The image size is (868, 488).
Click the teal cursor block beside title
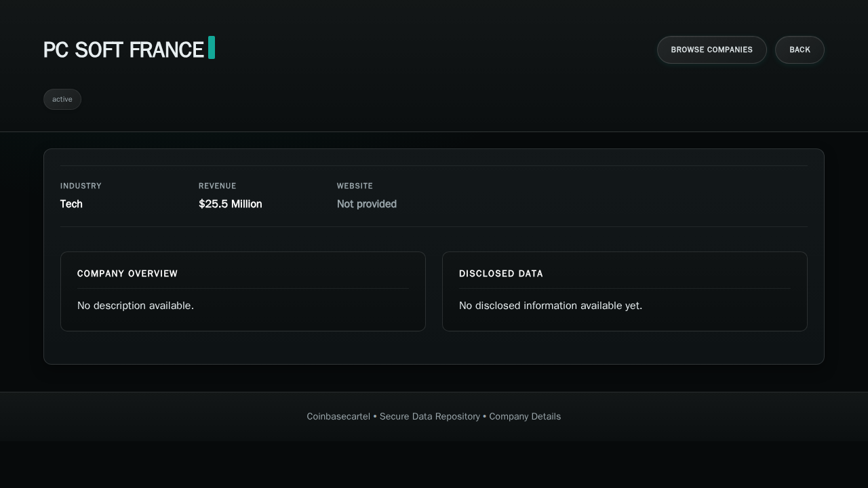(212, 47)
